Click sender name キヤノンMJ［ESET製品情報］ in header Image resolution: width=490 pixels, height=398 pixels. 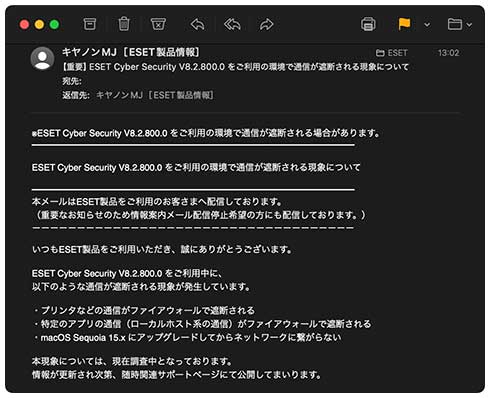click(131, 52)
